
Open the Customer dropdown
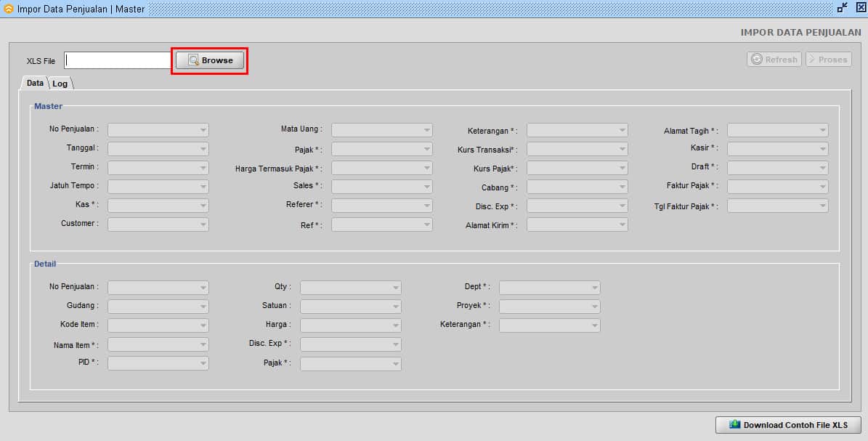[158, 224]
